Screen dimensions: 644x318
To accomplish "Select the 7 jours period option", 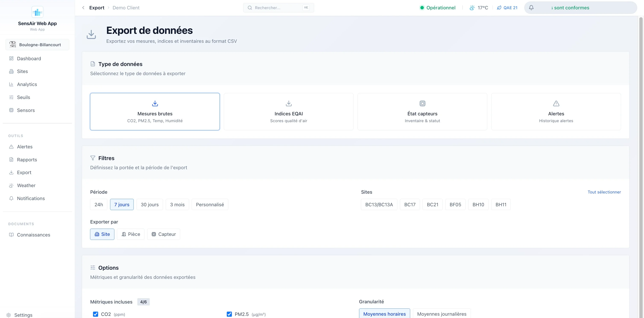I will (122, 205).
